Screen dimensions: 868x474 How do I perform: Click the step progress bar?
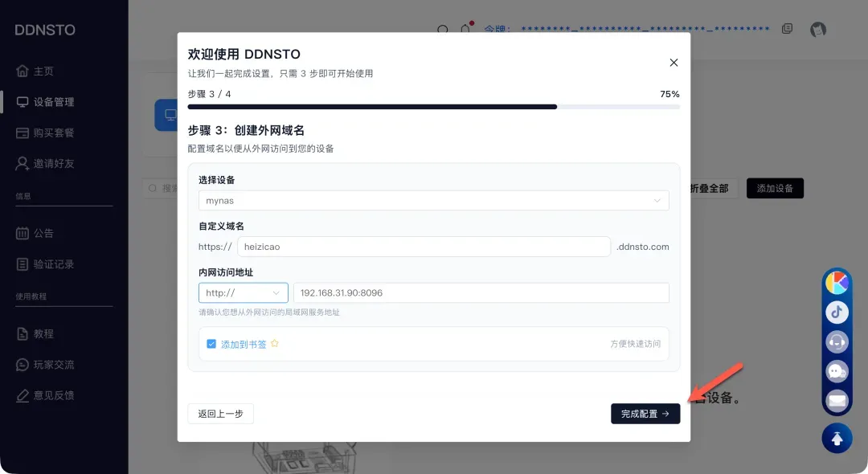(x=433, y=106)
